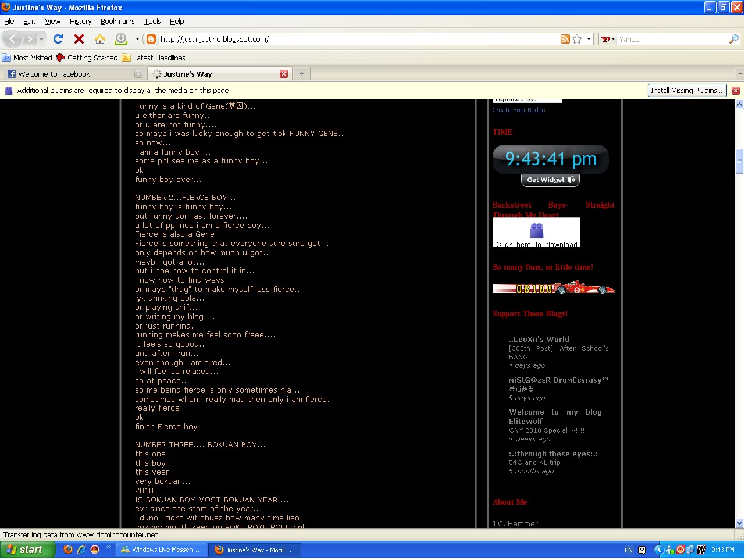Click the Justine's Way taskbar button

pyautogui.click(x=255, y=550)
